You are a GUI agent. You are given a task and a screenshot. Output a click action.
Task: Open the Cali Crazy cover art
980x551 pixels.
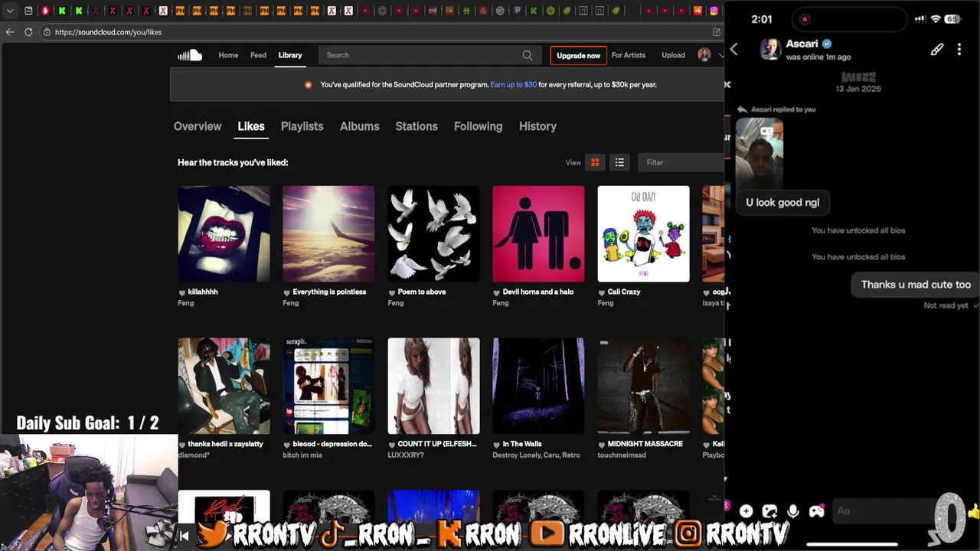coord(643,234)
